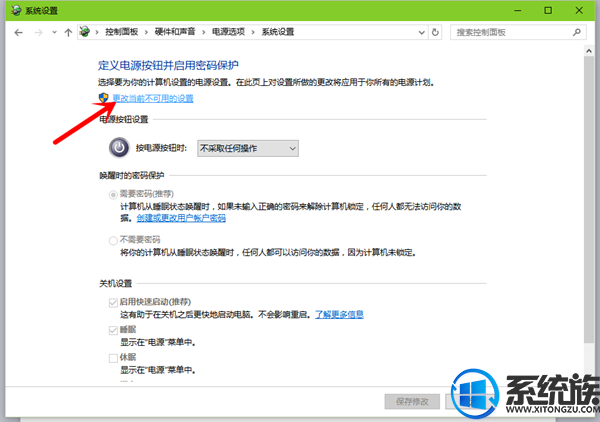600x422 pixels.
Task: Click the vertical scrollbar thumb
Action: coord(589,199)
